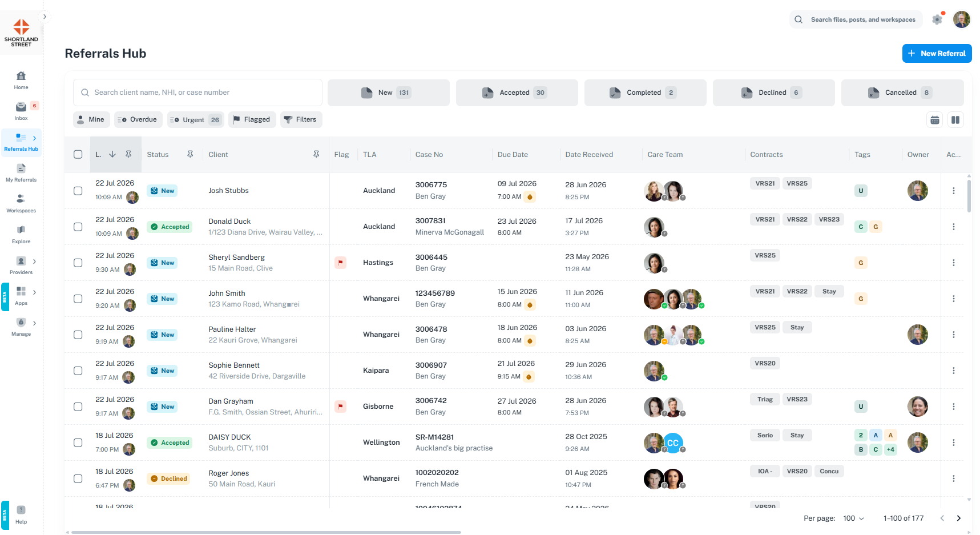Select the Donald Duck row checkbox

click(x=78, y=227)
